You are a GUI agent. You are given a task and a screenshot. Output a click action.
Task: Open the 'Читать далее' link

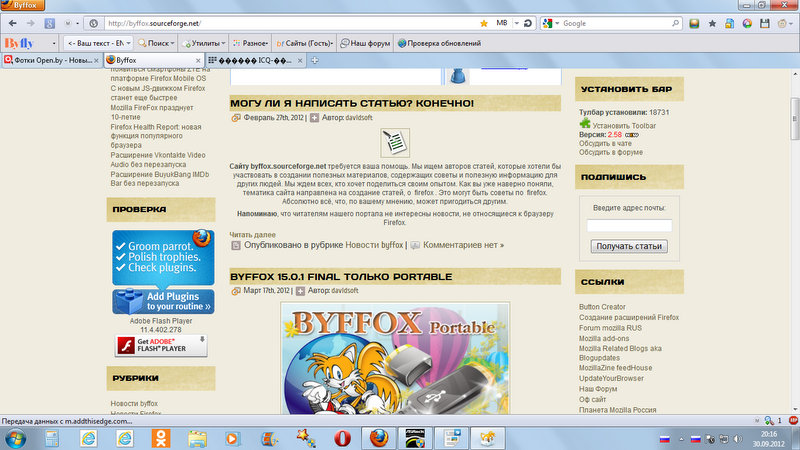click(252, 235)
